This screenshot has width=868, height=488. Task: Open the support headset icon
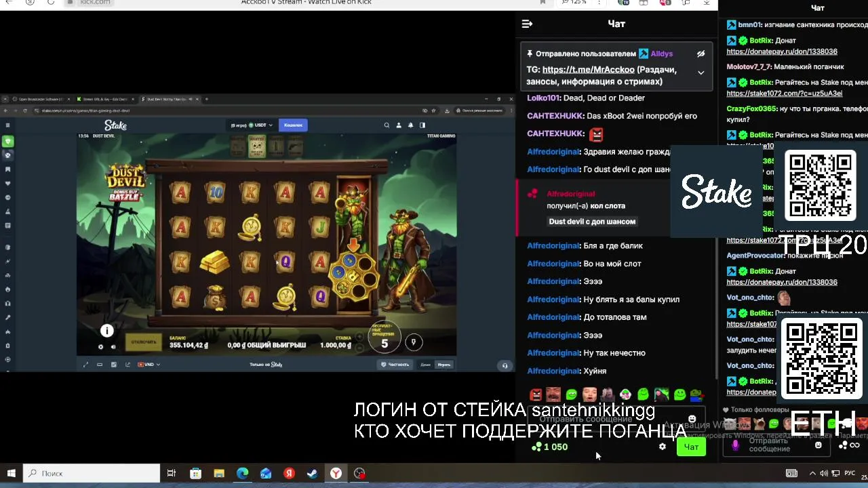[x=505, y=366]
